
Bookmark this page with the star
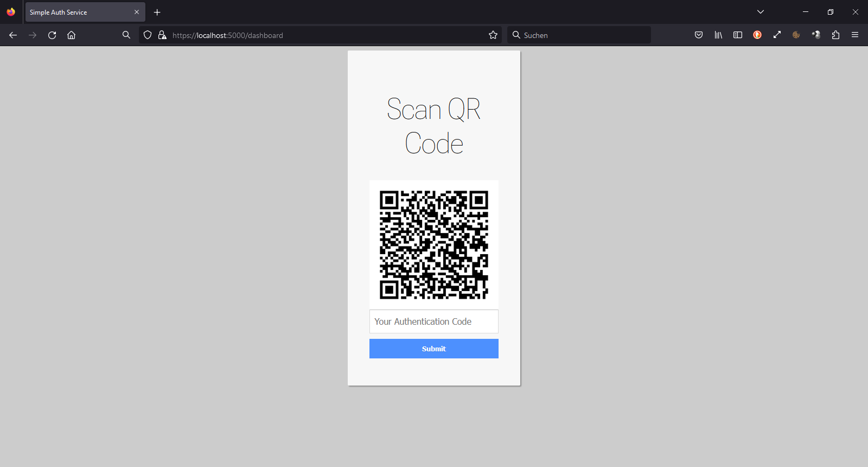coord(493,35)
